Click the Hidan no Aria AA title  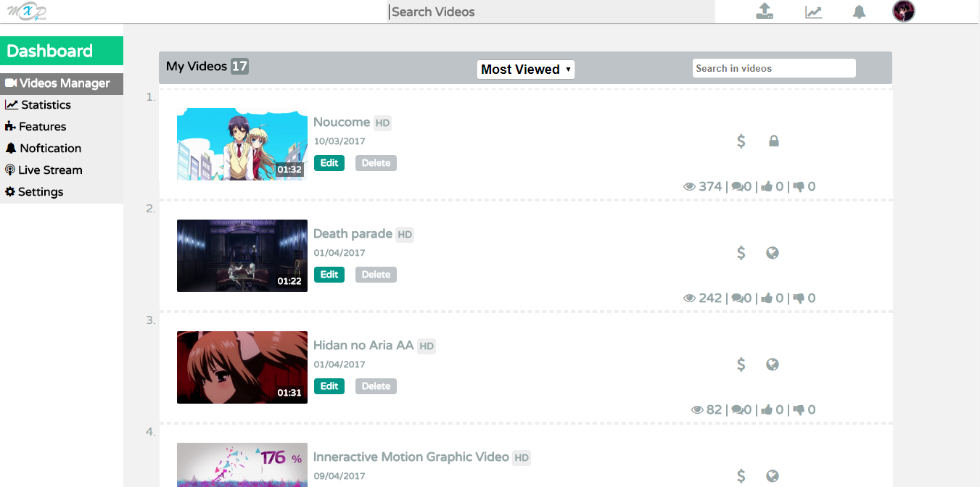(x=363, y=346)
